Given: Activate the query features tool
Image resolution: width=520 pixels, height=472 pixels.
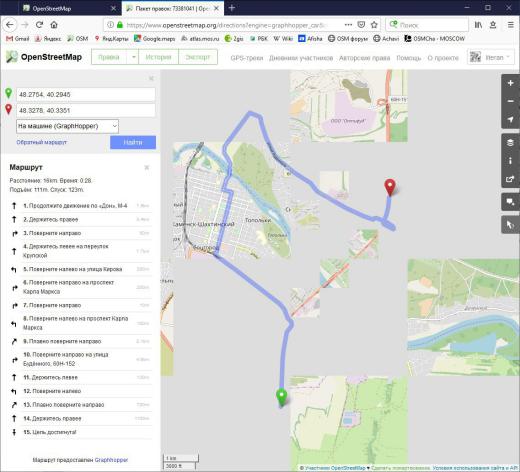Looking at the screenshot, I should pos(510,224).
